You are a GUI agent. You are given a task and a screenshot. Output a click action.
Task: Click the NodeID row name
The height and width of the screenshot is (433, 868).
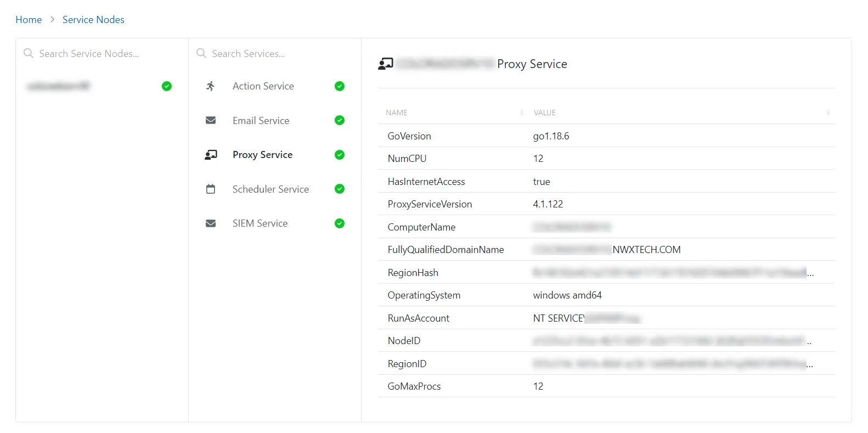coord(404,341)
